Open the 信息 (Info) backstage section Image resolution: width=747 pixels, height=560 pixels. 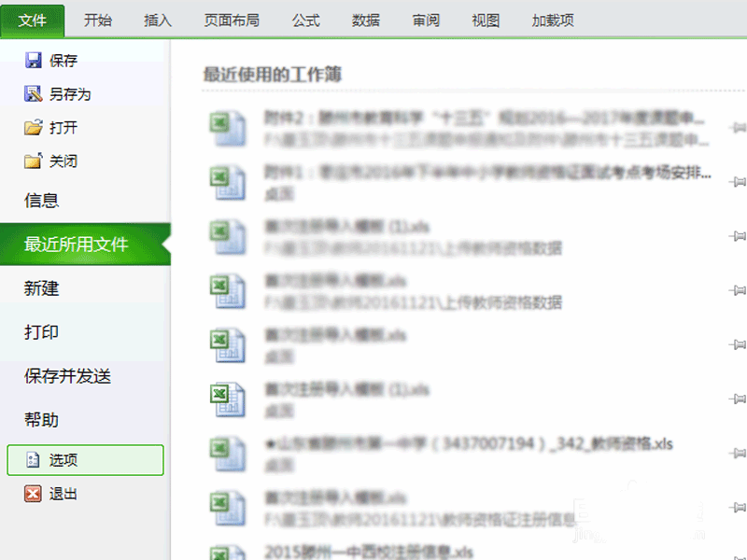coord(42,200)
